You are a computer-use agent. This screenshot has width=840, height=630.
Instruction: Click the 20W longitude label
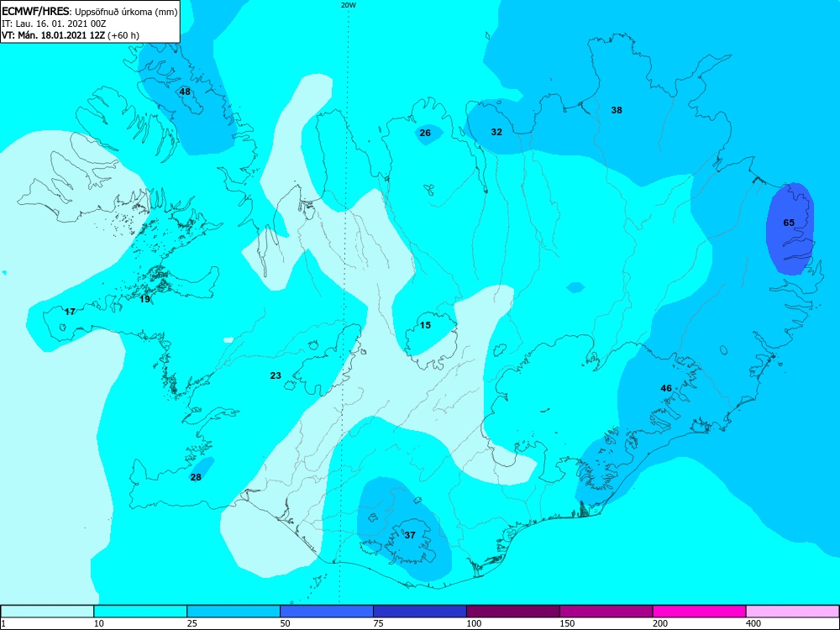(x=349, y=5)
